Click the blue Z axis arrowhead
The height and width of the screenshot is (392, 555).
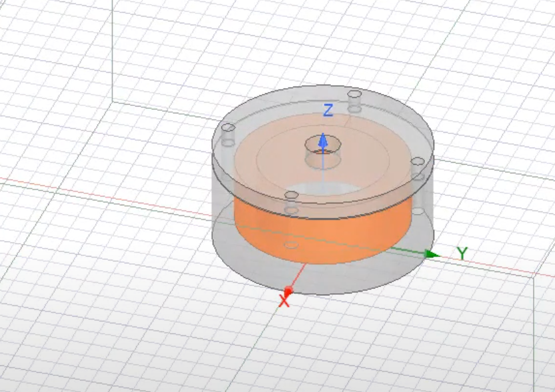click(x=323, y=140)
